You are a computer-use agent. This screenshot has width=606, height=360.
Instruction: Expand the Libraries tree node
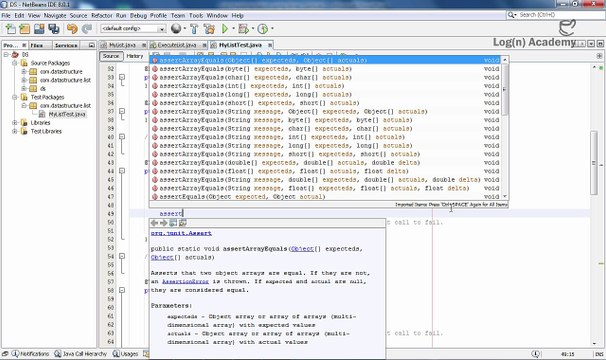tap(15, 123)
